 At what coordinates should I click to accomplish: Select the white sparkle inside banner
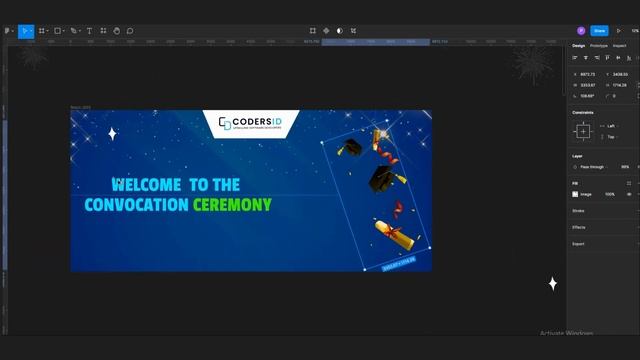(x=112, y=134)
